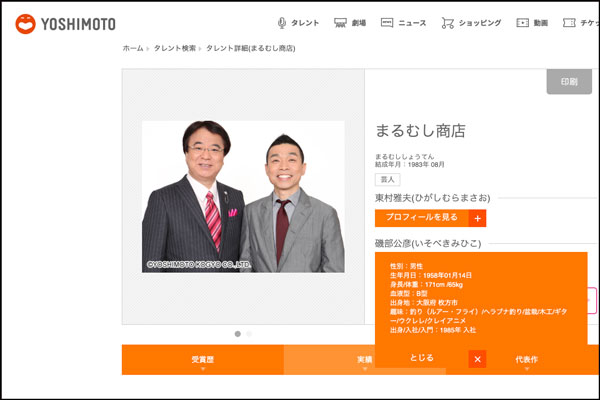Click the line 血液型：B型
The height and width of the screenshot is (400, 600).
(409, 294)
